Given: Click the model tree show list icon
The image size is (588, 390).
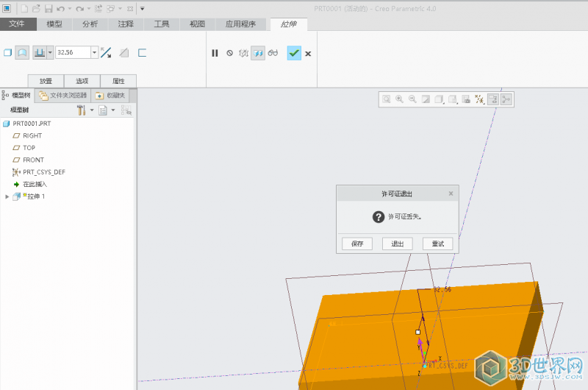Looking at the screenshot, I should click(103, 110).
